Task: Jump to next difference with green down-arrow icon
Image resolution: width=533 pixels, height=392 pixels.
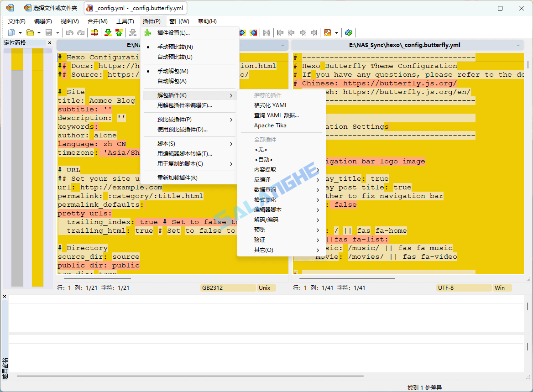Action: pos(107,32)
